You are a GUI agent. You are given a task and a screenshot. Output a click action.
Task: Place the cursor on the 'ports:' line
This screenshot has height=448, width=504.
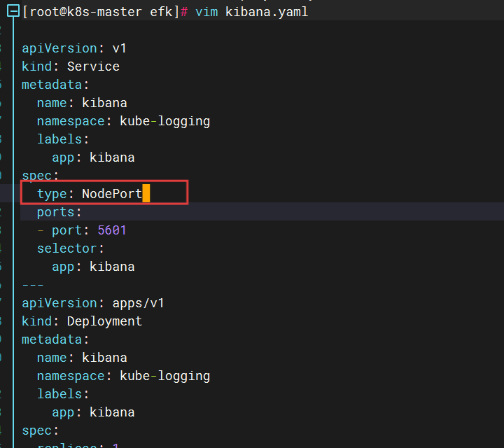tap(59, 212)
